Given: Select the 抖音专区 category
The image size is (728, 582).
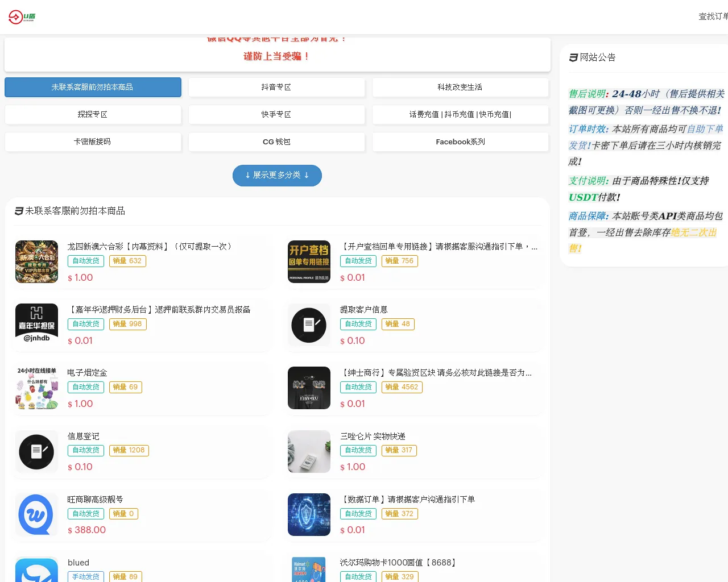Looking at the screenshot, I should pos(276,87).
